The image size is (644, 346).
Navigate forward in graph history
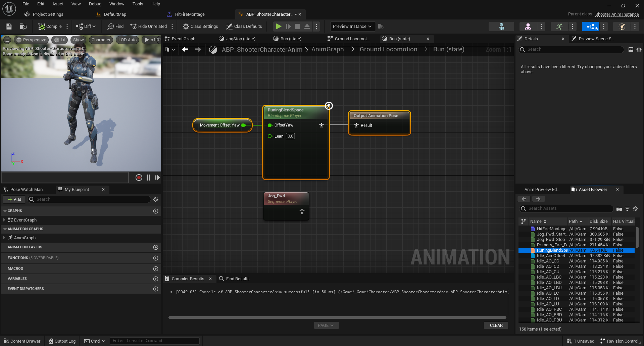pos(198,50)
